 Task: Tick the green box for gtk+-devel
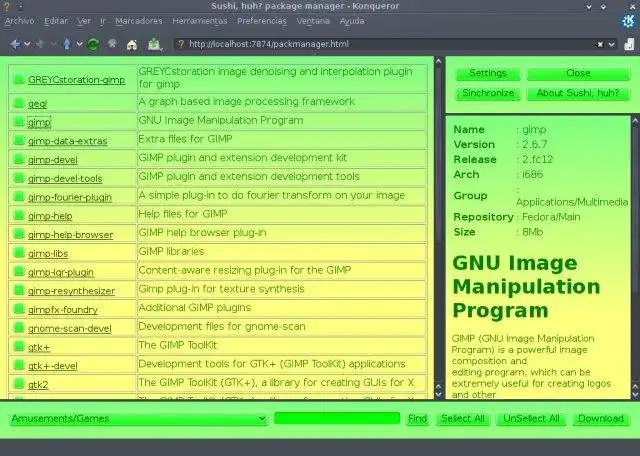19,365
